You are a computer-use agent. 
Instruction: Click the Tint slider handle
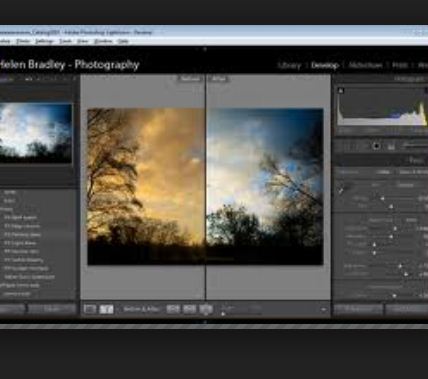pos(391,207)
